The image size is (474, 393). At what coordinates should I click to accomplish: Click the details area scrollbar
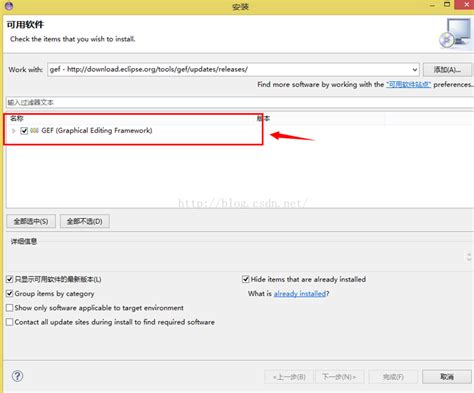pos(469,256)
